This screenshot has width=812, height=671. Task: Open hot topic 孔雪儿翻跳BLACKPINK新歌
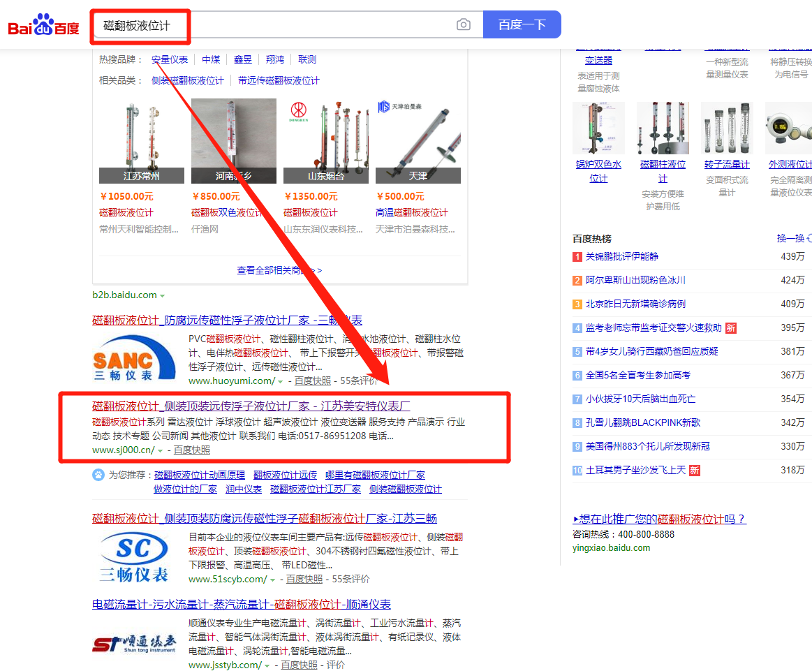click(x=642, y=422)
